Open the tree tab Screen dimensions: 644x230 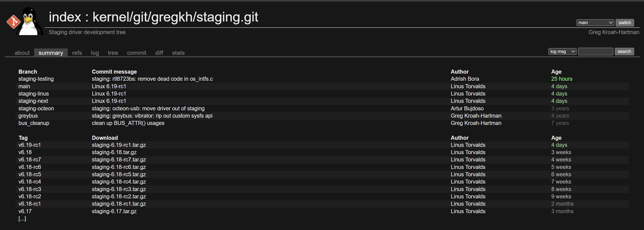coord(113,53)
